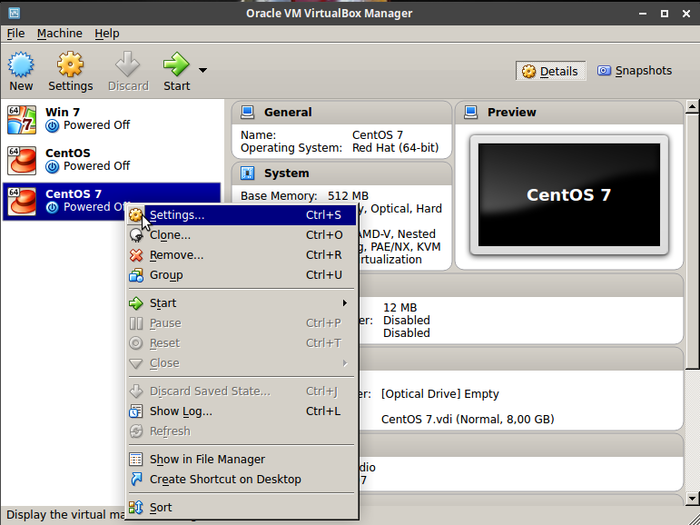Click the Win 7 VM icon
This screenshot has width=700, height=525.
21,120
